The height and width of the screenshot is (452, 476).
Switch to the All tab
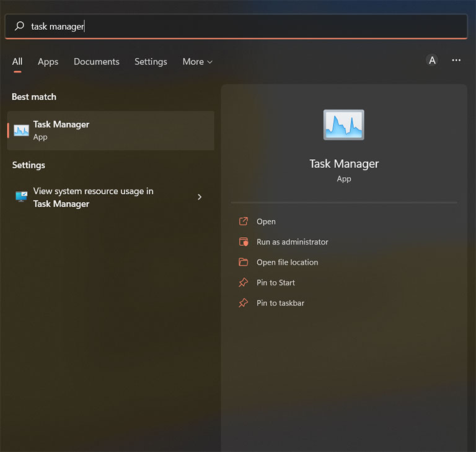pyautogui.click(x=17, y=61)
